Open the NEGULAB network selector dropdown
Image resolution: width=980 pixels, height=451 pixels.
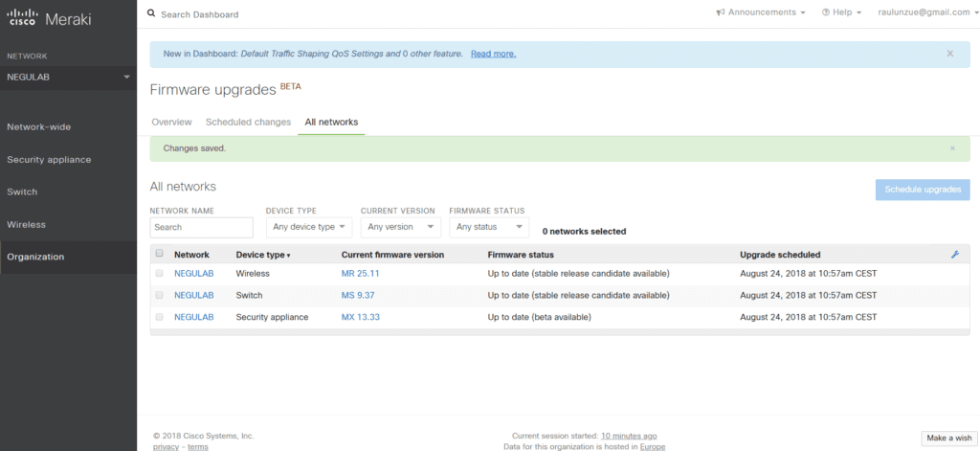pos(68,78)
